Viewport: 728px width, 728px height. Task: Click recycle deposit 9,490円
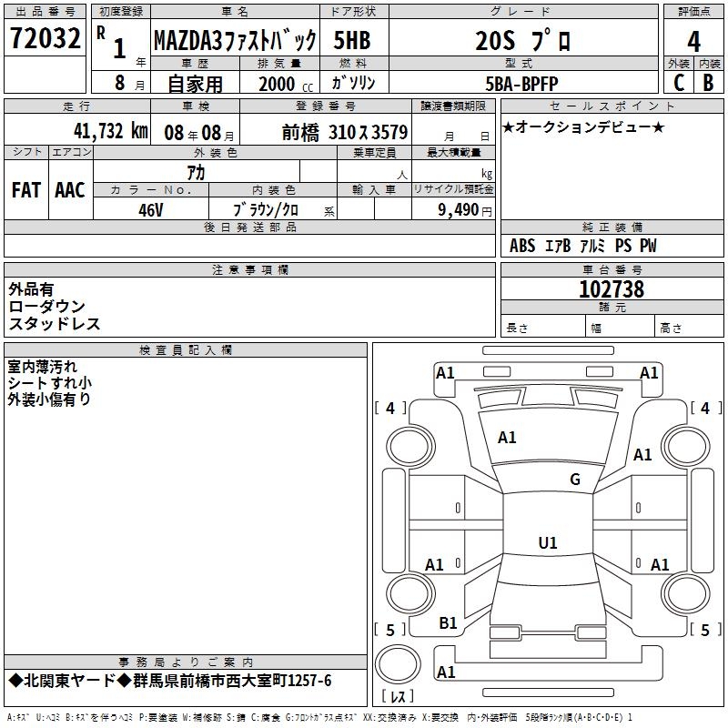coord(465,210)
